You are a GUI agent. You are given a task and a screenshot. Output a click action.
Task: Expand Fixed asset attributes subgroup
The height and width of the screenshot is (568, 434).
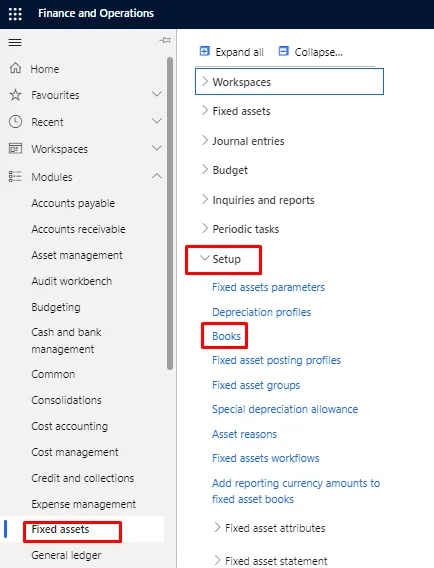click(x=217, y=527)
